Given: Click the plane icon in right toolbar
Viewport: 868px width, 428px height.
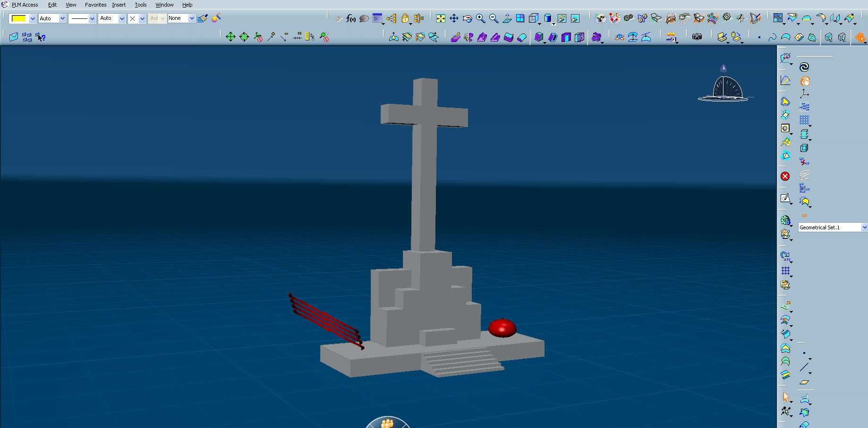Looking at the screenshot, I should [x=804, y=382].
